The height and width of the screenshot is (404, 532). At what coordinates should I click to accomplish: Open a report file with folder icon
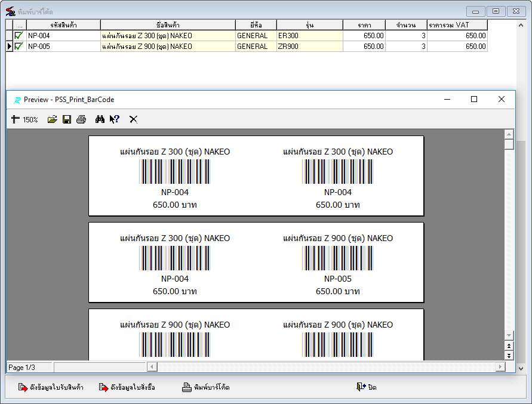tap(53, 119)
